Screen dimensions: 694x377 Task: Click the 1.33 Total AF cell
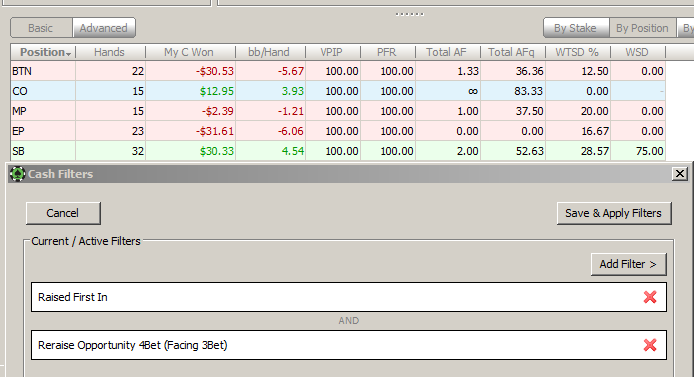click(448, 71)
